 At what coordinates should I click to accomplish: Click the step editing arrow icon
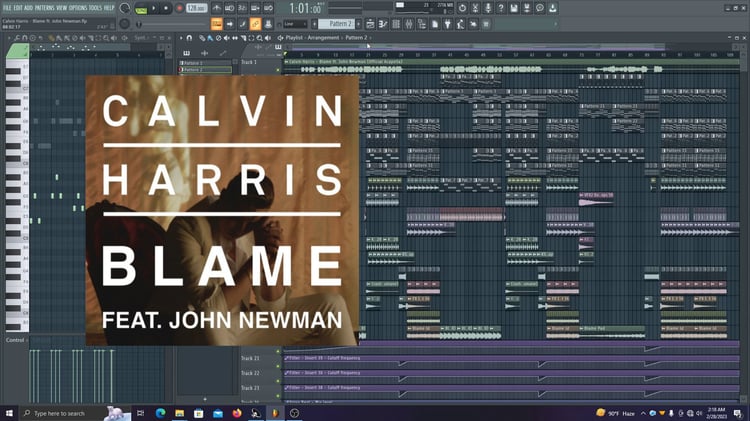point(230,24)
